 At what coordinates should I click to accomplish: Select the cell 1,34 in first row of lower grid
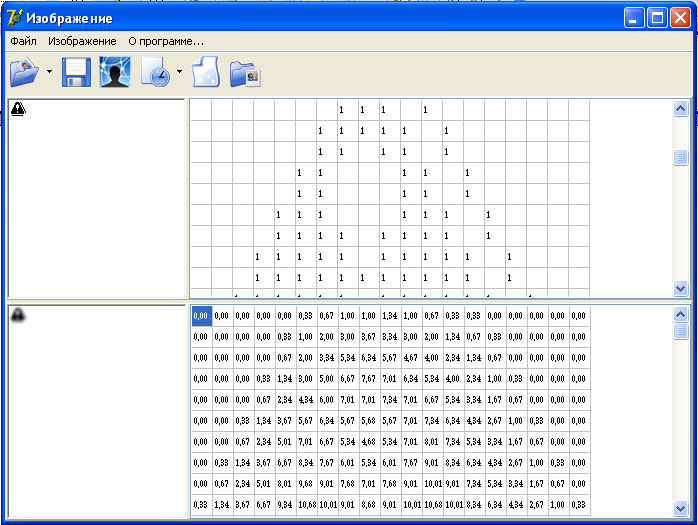[x=390, y=316]
